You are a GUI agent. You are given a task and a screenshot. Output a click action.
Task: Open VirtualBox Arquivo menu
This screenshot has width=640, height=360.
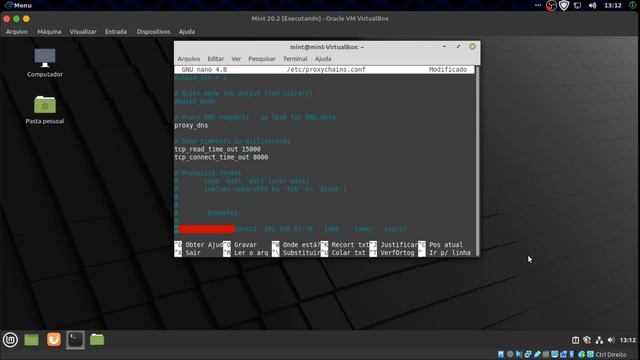point(17,31)
